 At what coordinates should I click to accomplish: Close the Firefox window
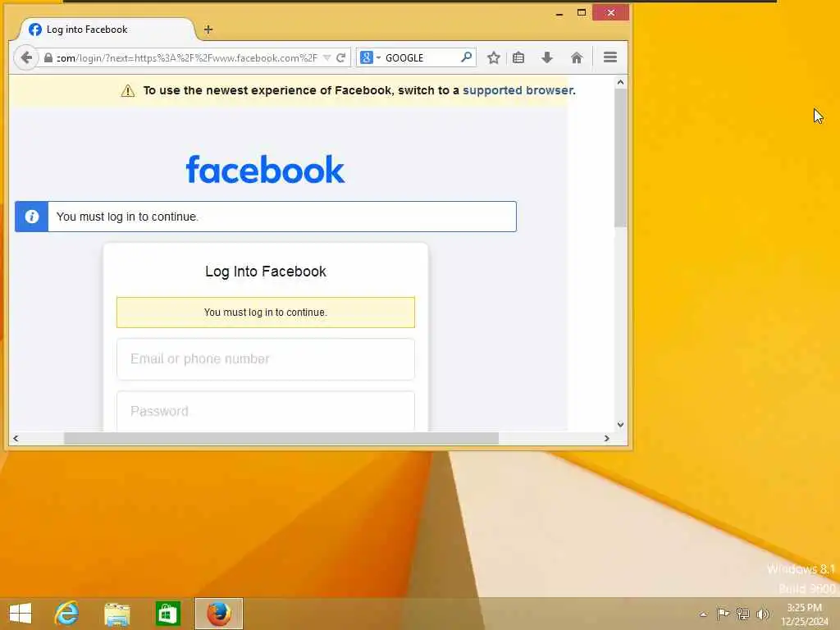pos(610,12)
